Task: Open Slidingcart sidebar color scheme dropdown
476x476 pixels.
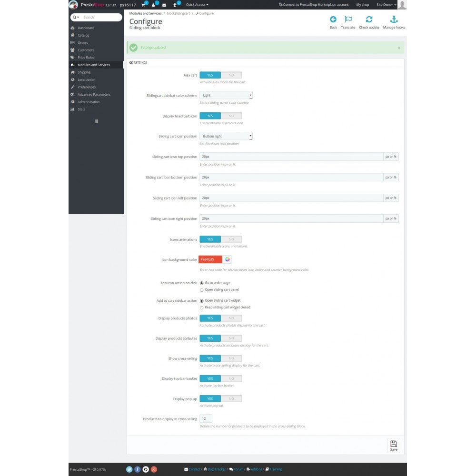Action: pos(226,95)
